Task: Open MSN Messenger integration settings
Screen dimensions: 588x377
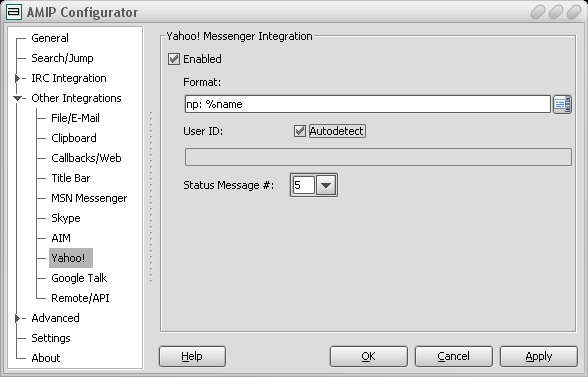Action: pyautogui.click(x=89, y=198)
